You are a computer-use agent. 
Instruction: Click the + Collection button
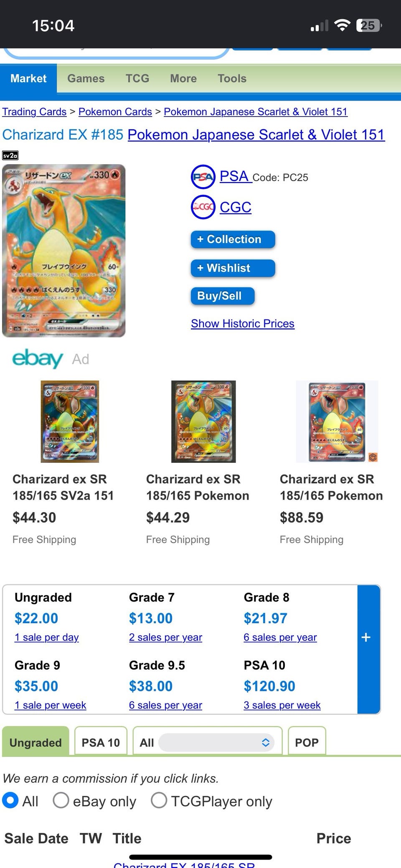coord(233,239)
